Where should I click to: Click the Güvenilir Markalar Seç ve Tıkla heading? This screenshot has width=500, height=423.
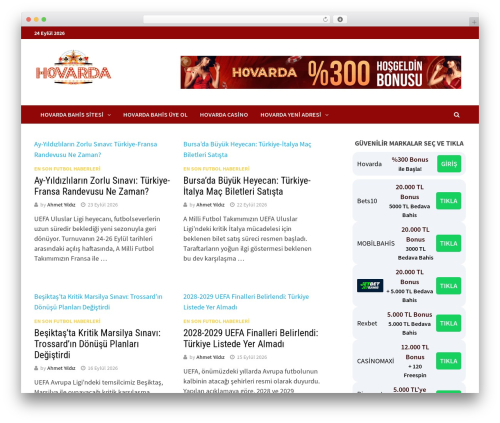409,143
